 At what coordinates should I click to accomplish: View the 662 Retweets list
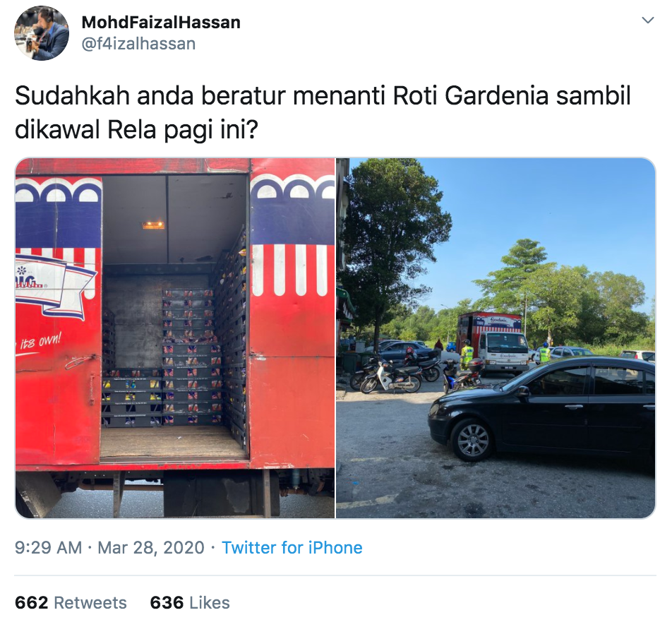click(x=71, y=602)
